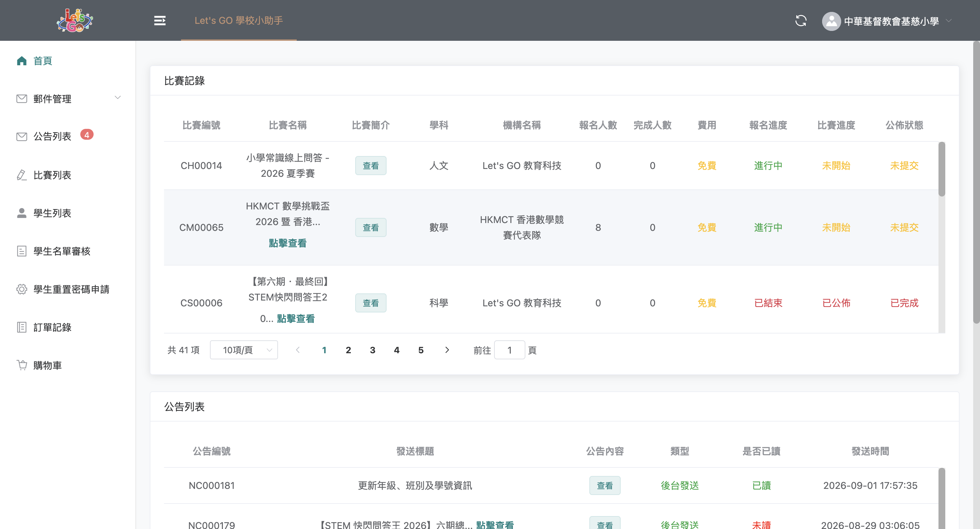Click the envelope icon beside 公告列表
Viewport: 980px width, 529px height.
(22, 136)
